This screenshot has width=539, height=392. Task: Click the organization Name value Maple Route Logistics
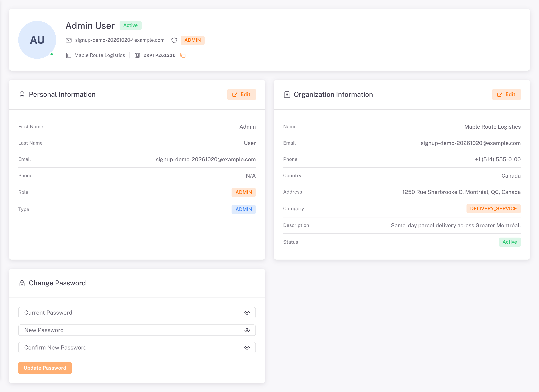click(493, 127)
